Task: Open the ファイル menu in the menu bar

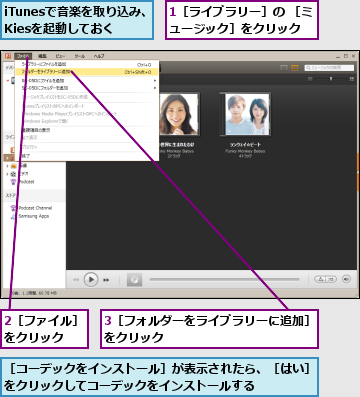Action: click(23, 56)
